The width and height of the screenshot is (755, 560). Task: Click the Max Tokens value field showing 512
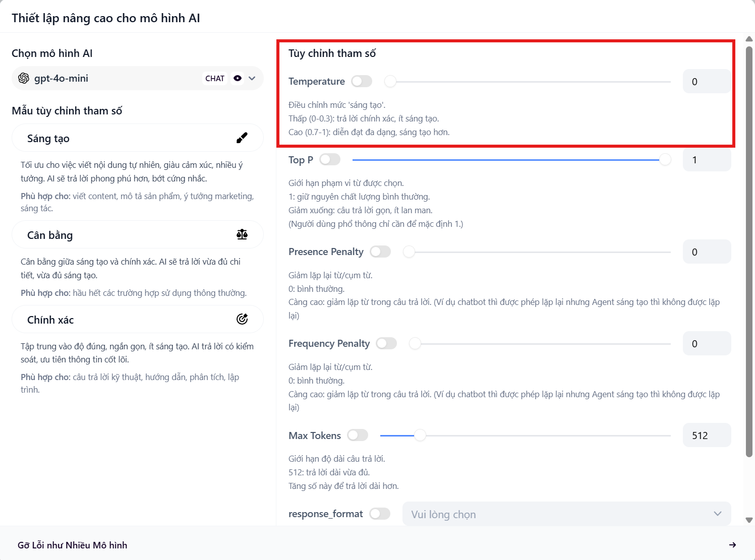706,435
